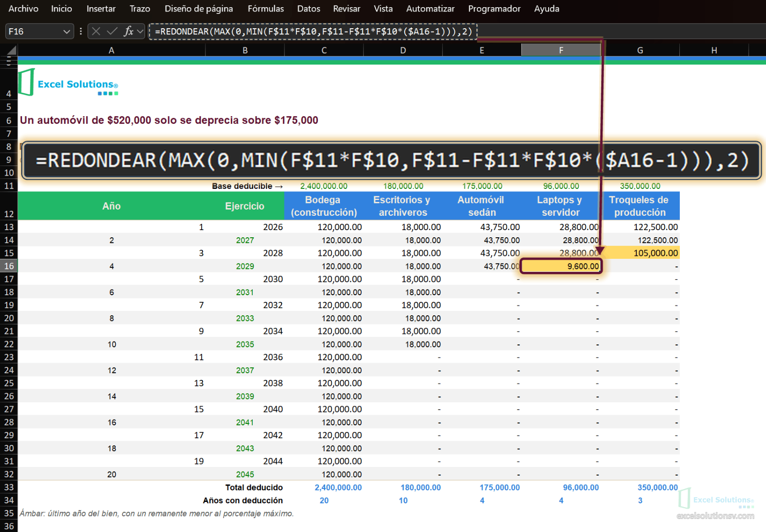The height and width of the screenshot is (532, 766).
Task: Select the amber cell with 105,000.00
Action: 640,253
